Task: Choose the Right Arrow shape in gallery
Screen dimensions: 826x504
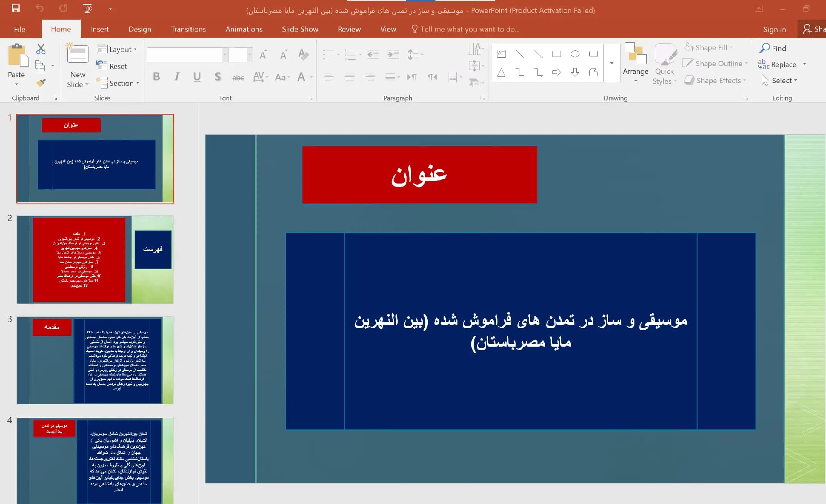Action: (x=557, y=72)
